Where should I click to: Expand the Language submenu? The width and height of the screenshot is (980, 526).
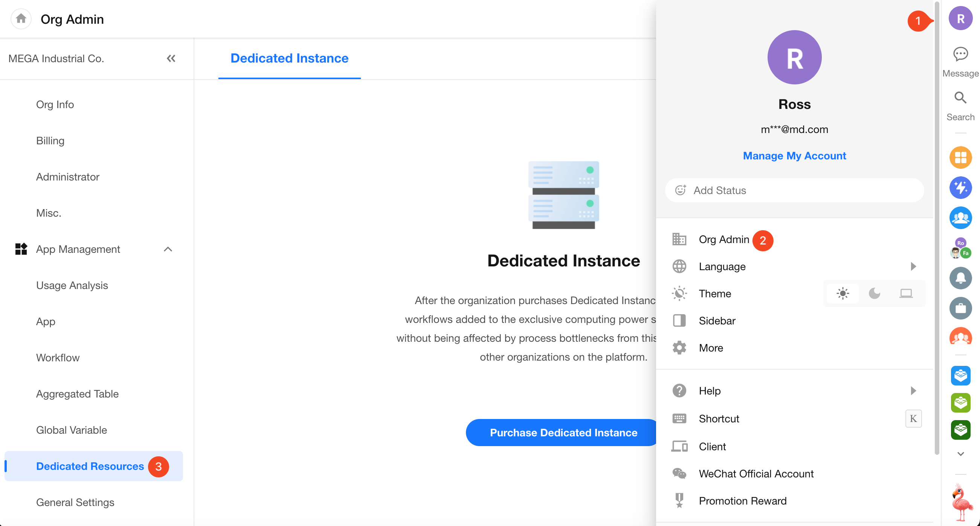(x=913, y=266)
